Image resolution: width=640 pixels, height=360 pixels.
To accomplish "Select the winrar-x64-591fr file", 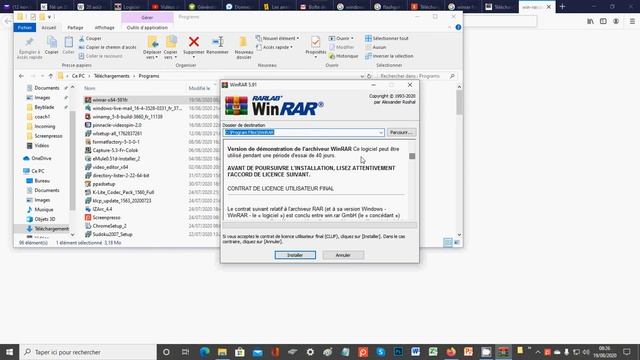I will [x=110, y=100].
